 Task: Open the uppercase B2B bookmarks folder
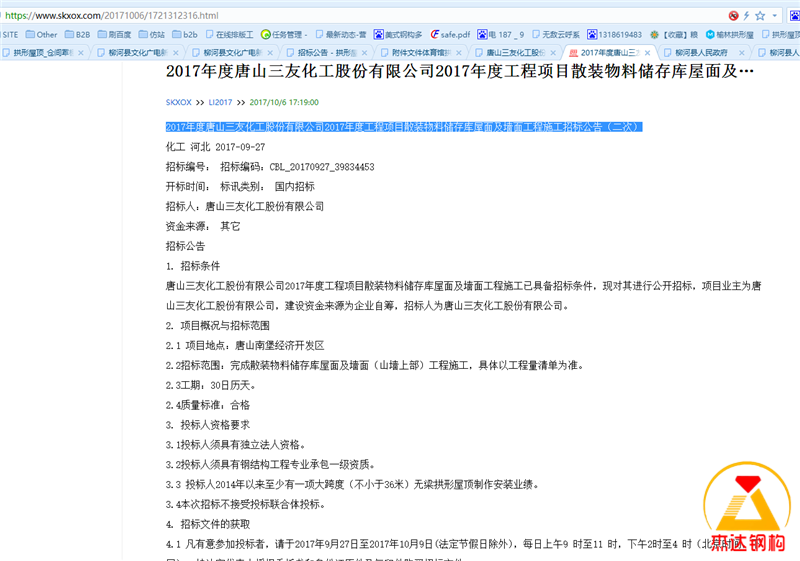coord(77,35)
